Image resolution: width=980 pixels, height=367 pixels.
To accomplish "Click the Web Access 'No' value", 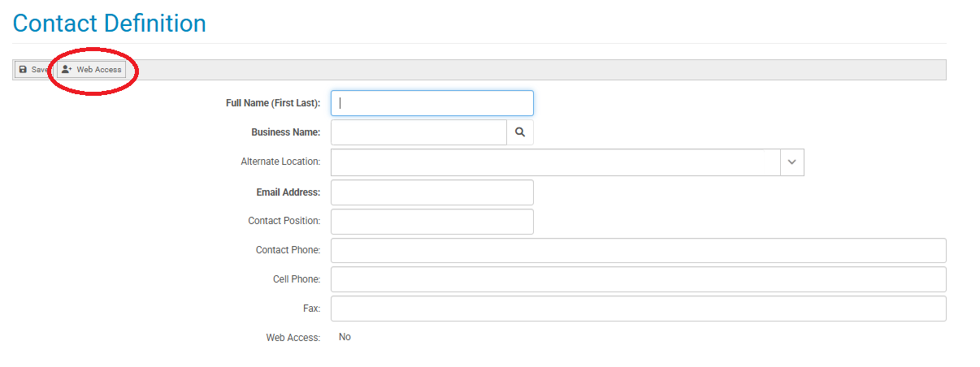I will pyautogui.click(x=345, y=337).
